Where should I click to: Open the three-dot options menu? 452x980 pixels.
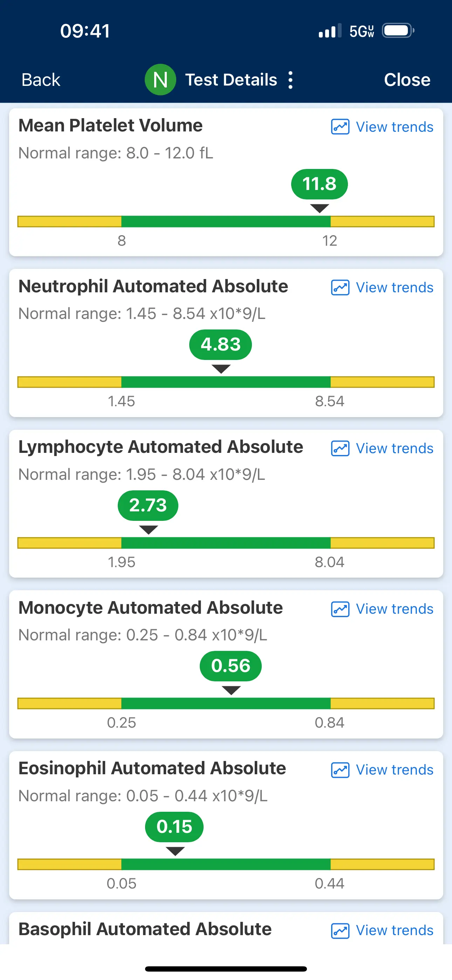[291, 80]
